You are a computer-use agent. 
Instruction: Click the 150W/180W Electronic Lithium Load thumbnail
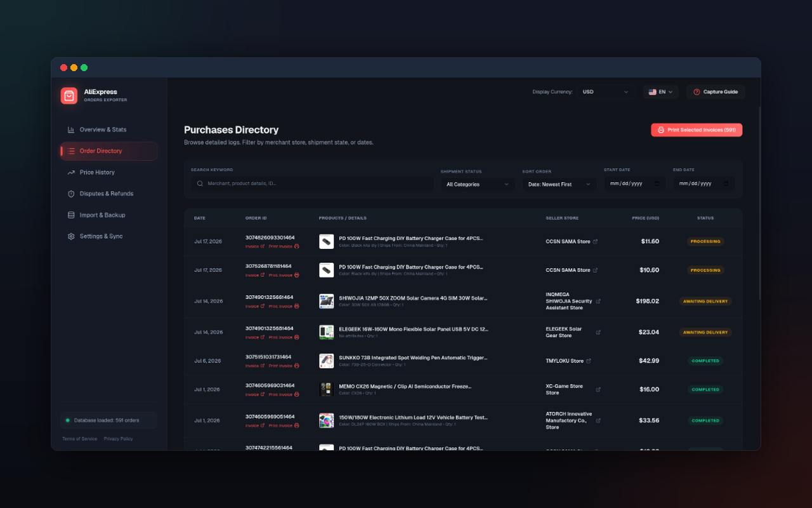[326, 420]
